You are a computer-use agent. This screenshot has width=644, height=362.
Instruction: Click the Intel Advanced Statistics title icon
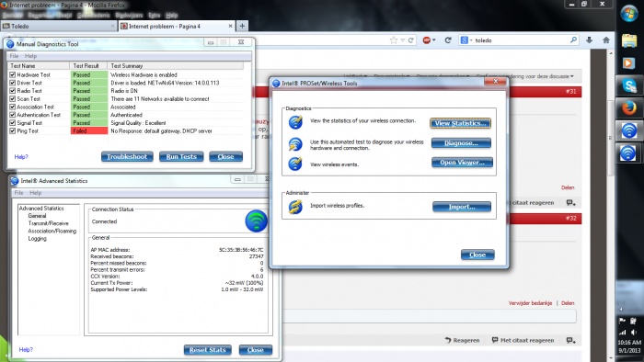(15, 181)
